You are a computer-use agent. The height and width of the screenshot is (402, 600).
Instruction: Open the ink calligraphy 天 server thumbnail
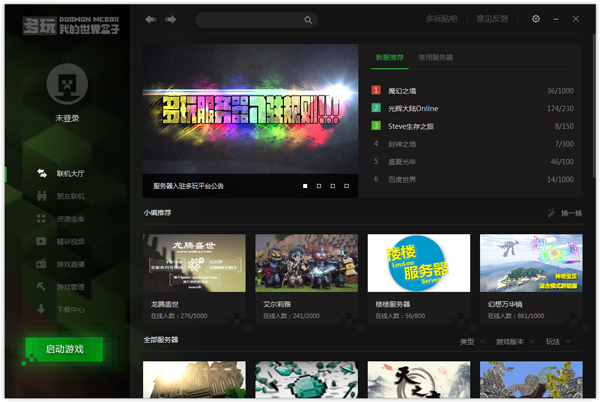point(419,379)
